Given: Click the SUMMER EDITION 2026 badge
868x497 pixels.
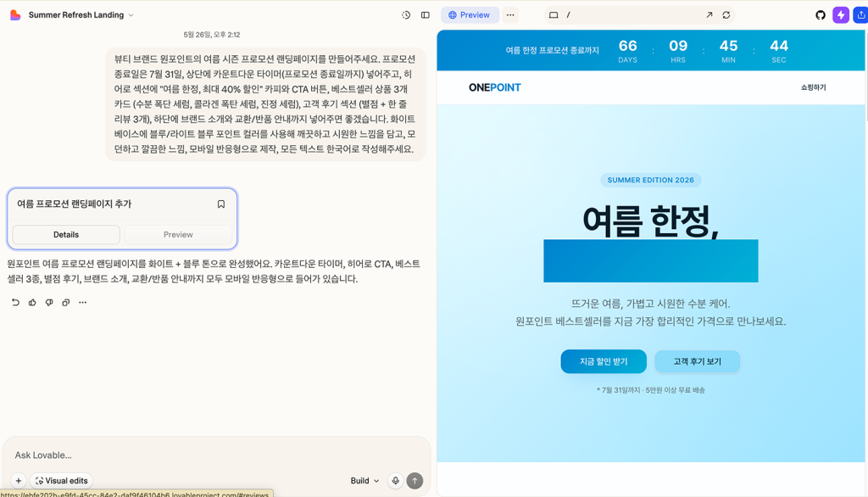Looking at the screenshot, I should [x=650, y=180].
